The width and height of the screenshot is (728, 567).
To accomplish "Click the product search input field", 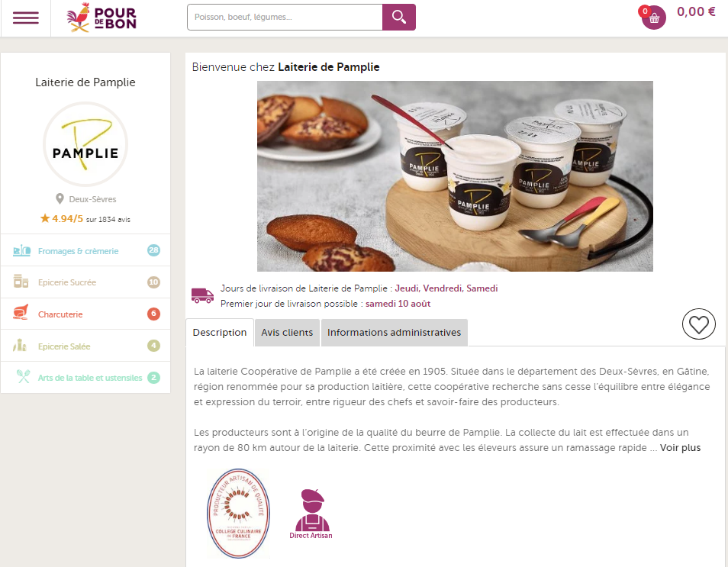I will click(285, 18).
